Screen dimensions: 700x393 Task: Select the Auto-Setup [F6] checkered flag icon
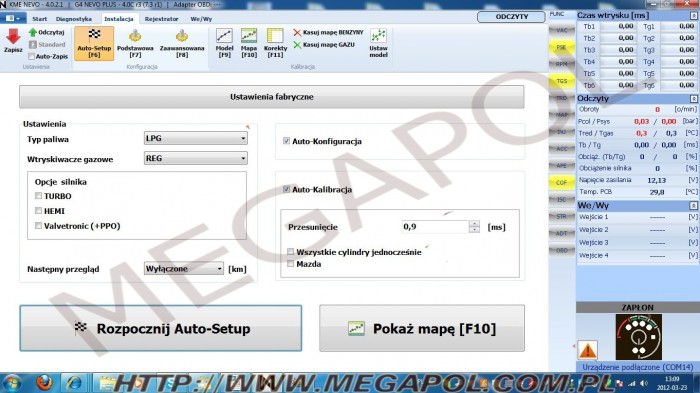tap(94, 35)
